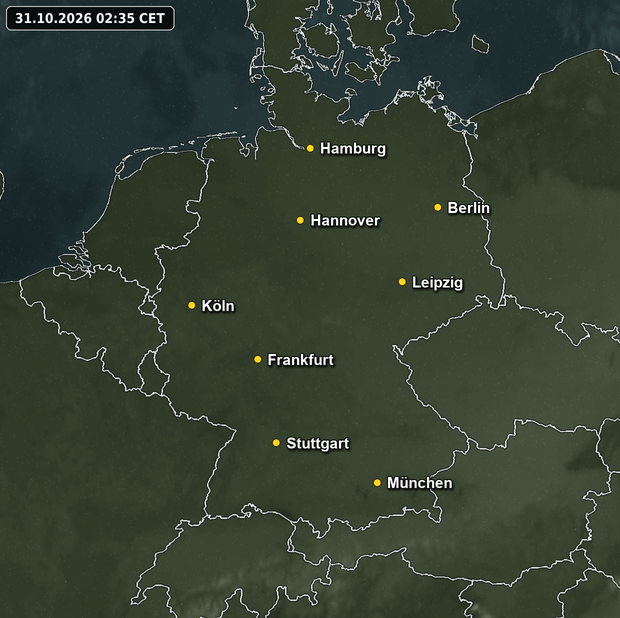
Task: Click the Hannover city marker dot
Action: [300, 220]
